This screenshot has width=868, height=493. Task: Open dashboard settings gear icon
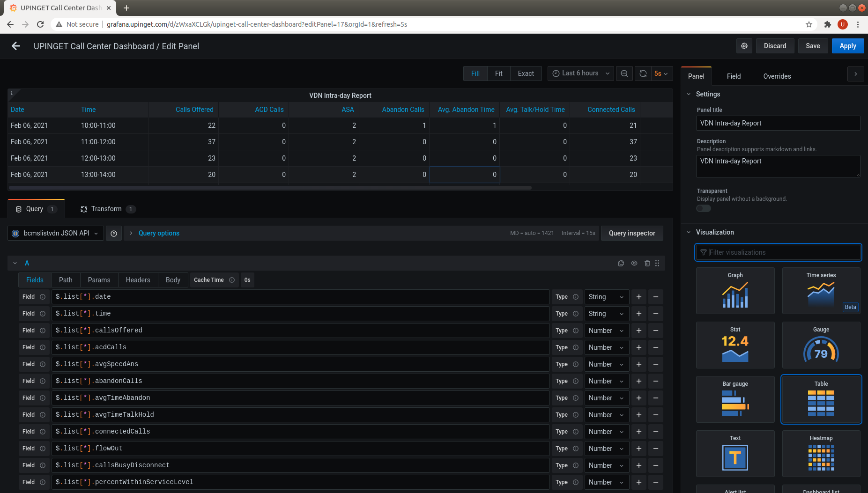coord(744,46)
